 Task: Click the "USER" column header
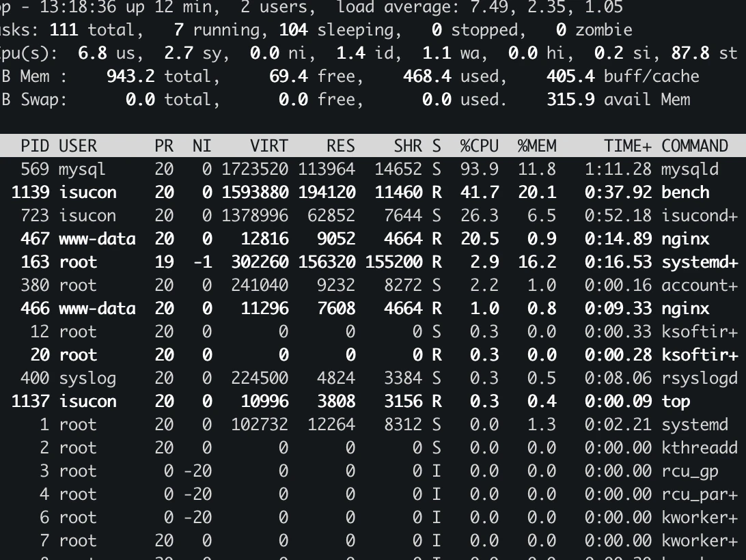(78, 145)
